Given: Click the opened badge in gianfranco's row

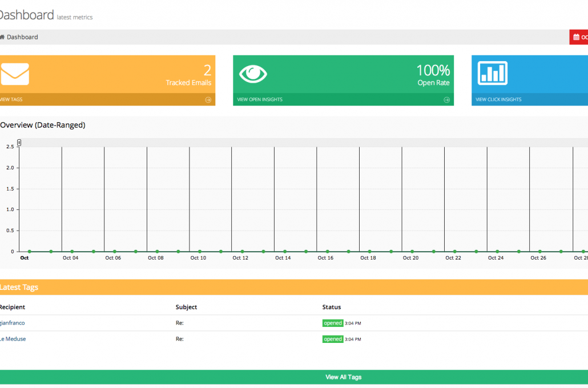Looking at the screenshot, I should pos(333,323).
